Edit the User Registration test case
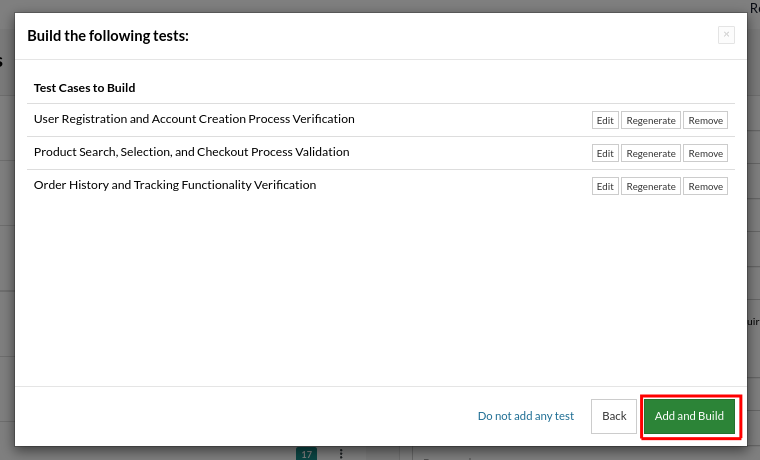Viewport: 760px width, 460px height. point(605,121)
